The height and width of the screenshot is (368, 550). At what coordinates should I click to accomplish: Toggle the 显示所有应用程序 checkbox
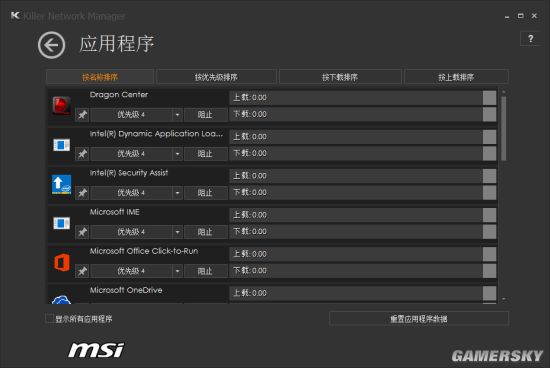click(49, 319)
